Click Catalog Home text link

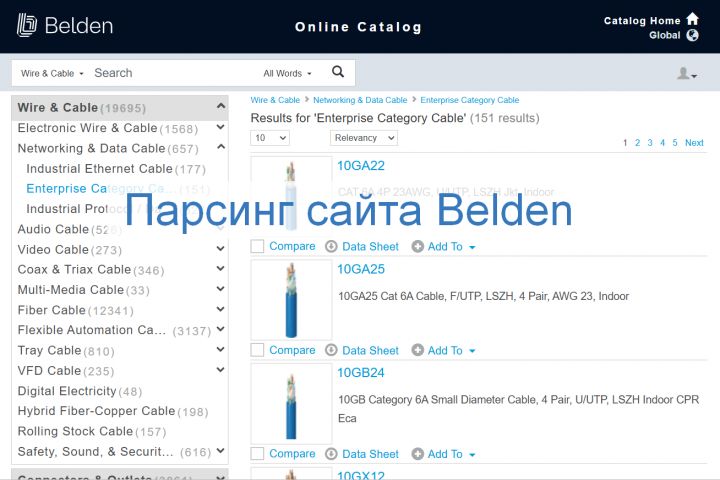642,21
